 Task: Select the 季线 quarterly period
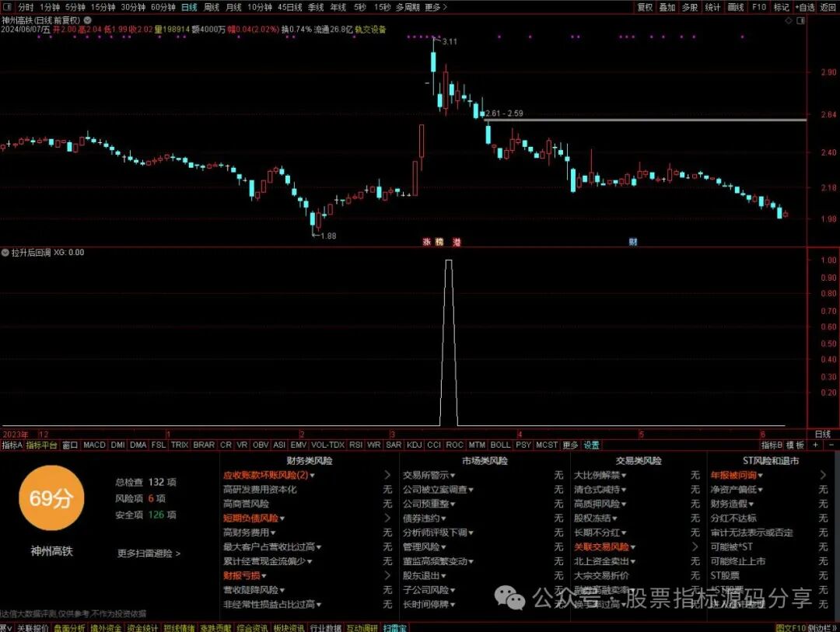(x=316, y=7)
